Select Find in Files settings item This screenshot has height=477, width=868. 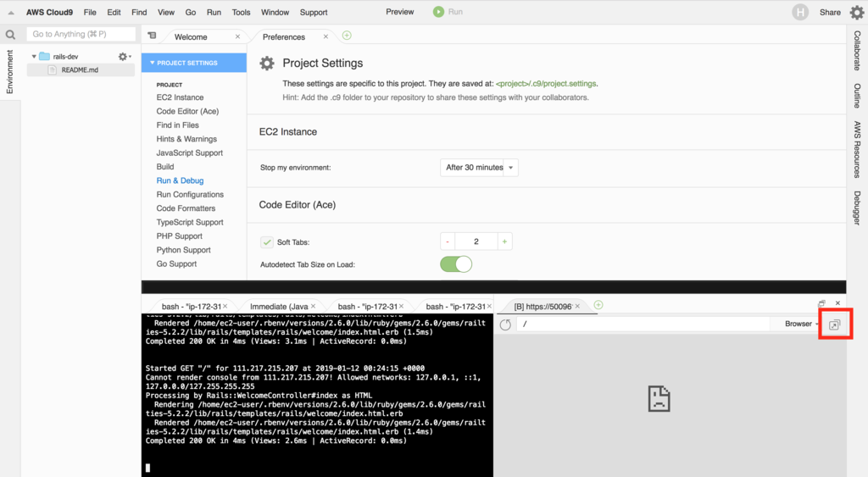(x=178, y=125)
